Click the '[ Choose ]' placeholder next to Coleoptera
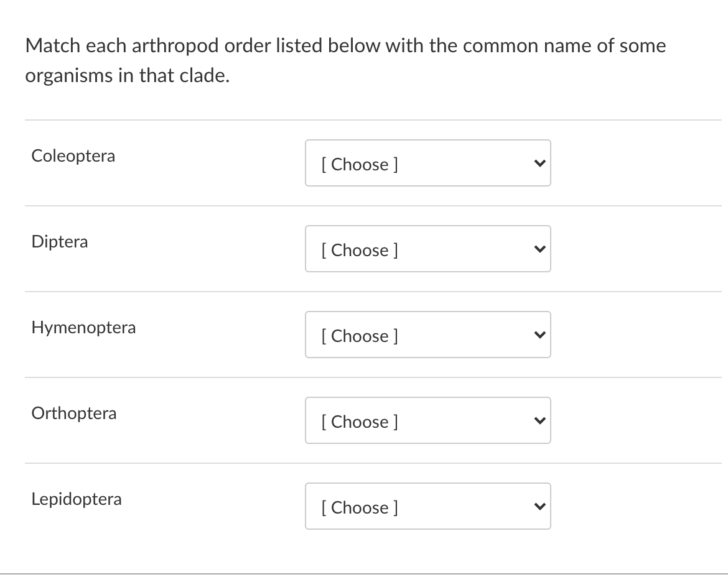Image resolution: width=728 pixels, height=577 pixels. click(359, 164)
